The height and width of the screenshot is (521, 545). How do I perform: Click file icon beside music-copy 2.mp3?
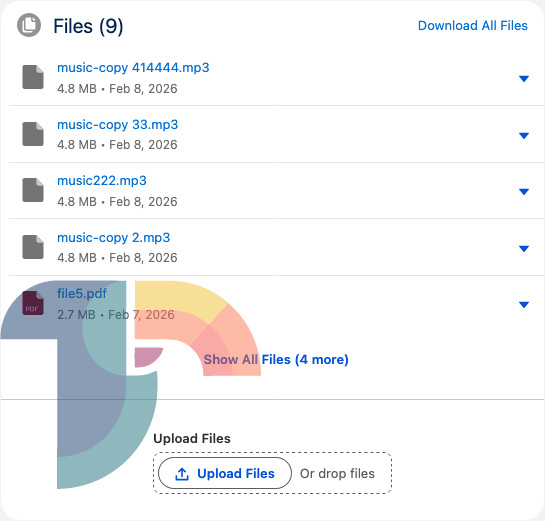[33, 247]
